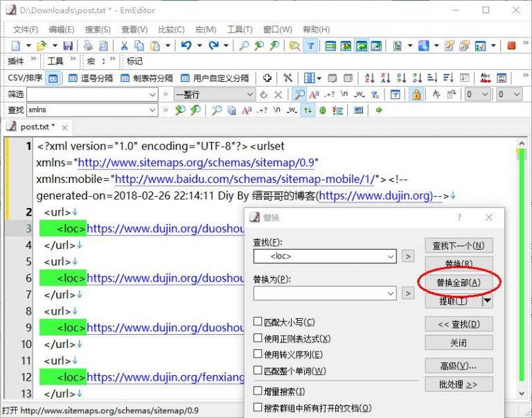The height and width of the screenshot is (418, 532).
Task: Click 批处理 >> button
Action: 459,385
